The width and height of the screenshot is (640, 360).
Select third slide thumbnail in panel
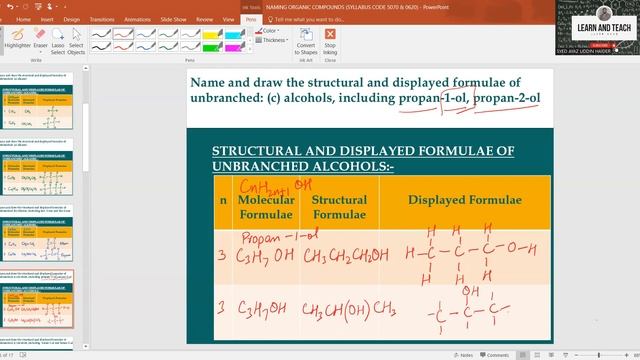pyautogui.click(x=37, y=233)
